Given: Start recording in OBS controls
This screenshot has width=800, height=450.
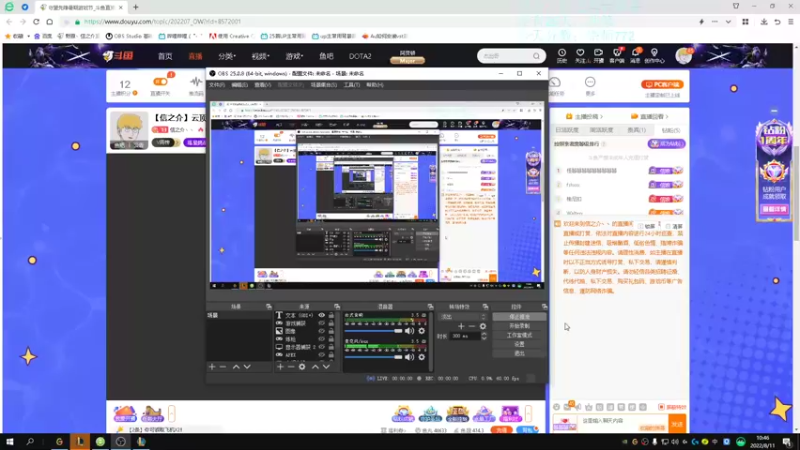Looking at the screenshot, I should 519,326.
